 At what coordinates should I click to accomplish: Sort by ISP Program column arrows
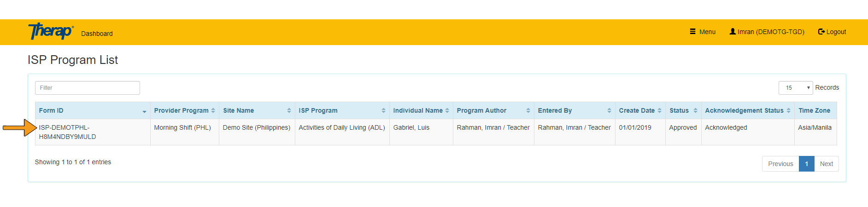tap(383, 110)
